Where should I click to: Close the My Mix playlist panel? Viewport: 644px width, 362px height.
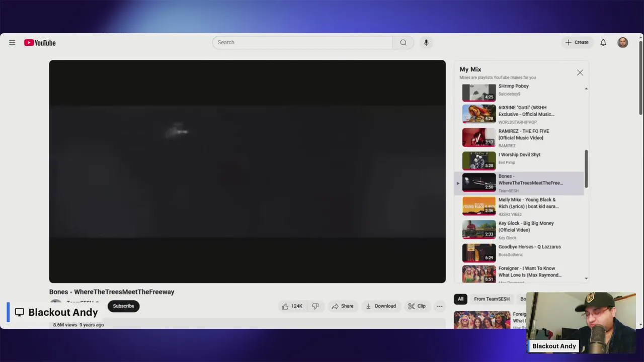coord(580,73)
